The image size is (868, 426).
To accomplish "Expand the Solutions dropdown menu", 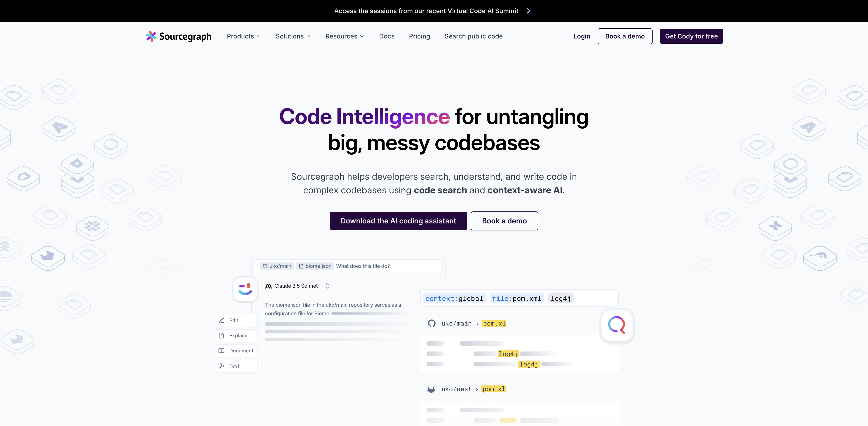I will tap(293, 36).
